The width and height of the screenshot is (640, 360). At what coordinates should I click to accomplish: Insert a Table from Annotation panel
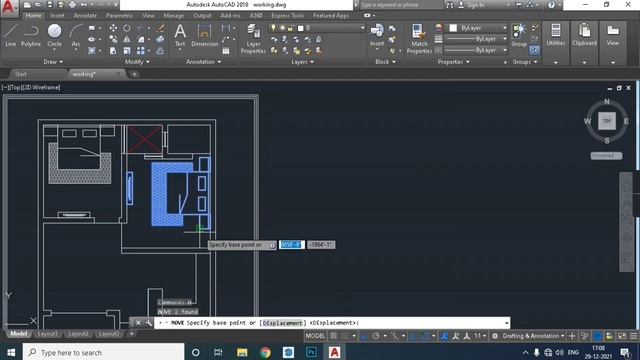226,51
